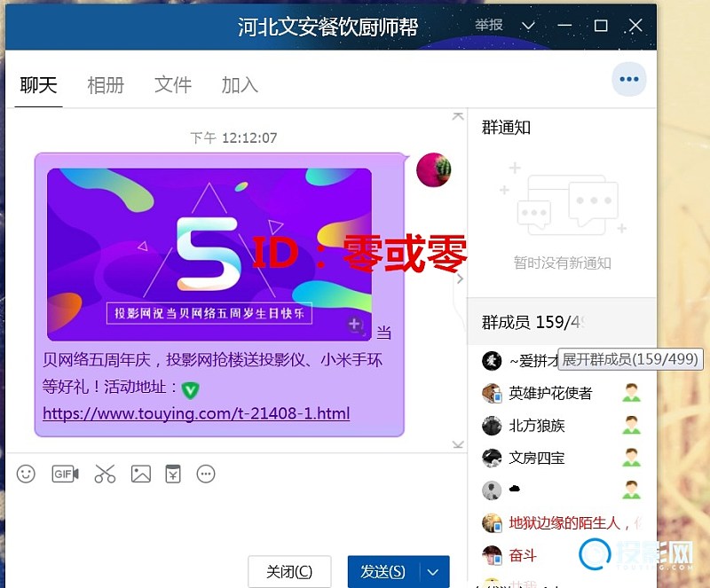710x588 pixels.
Task: Open the GIF video recorder tool
Action: click(x=65, y=474)
